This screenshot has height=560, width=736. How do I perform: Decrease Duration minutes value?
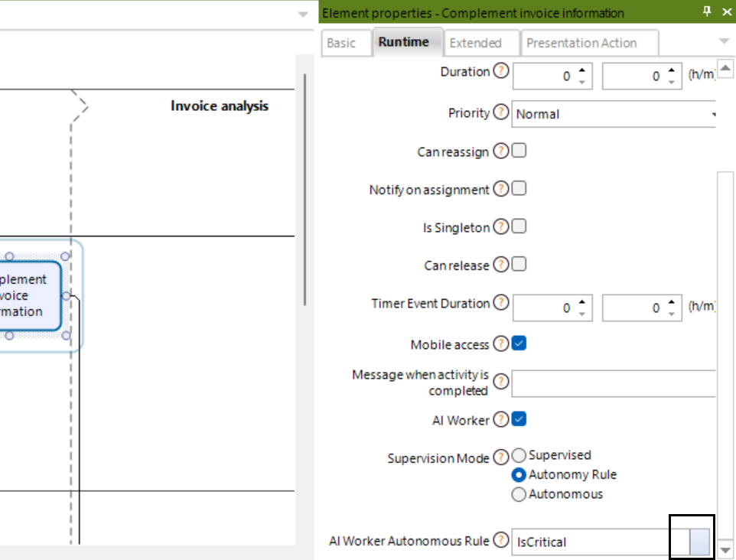tap(672, 82)
